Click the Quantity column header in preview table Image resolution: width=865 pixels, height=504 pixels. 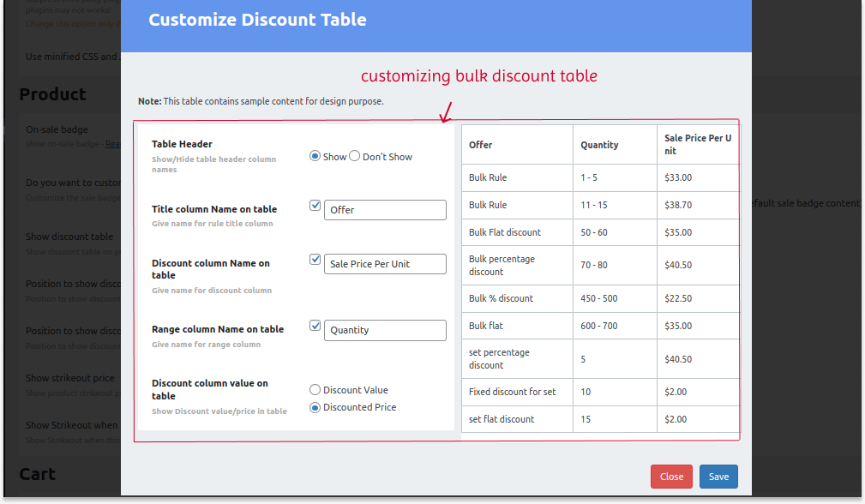[600, 144]
